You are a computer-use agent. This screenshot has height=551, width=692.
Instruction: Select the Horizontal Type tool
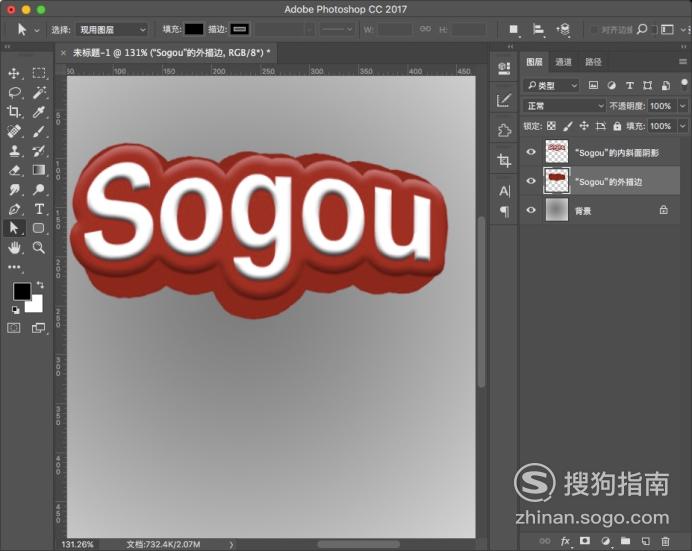(39, 209)
